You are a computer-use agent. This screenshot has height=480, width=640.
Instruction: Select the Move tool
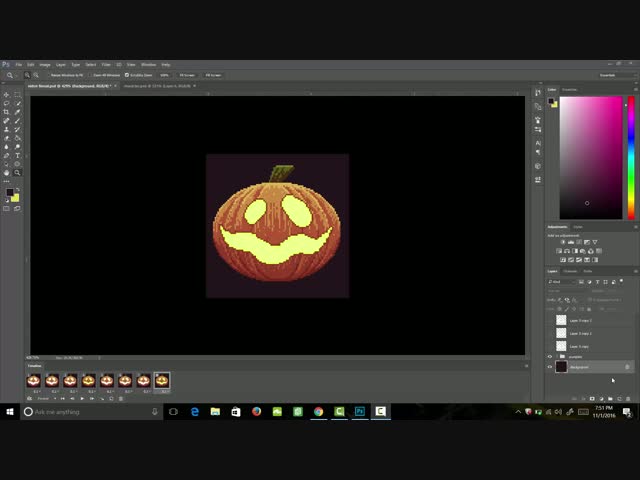[7, 95]
